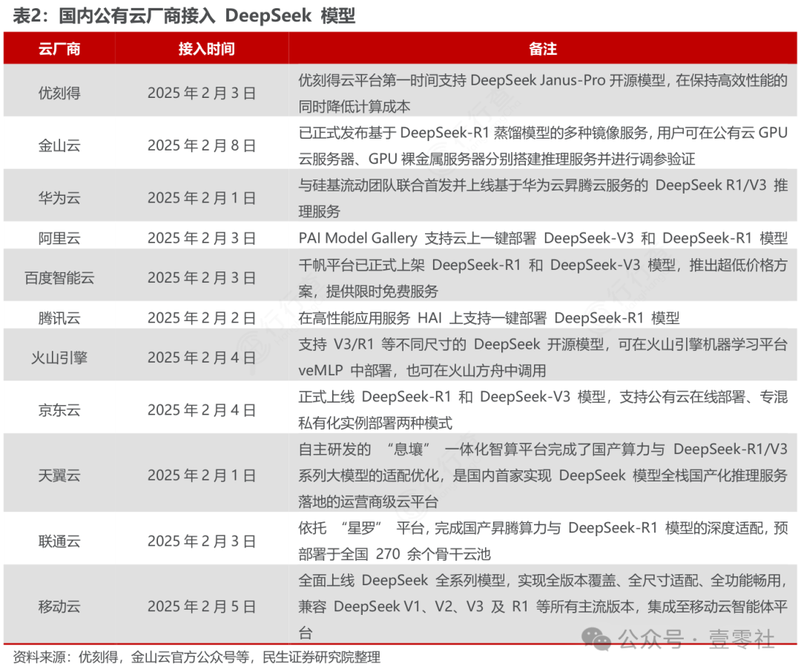Select the 云厂商 column header
The height and width of the screenshot is (672, 801).
coord(59,49)
